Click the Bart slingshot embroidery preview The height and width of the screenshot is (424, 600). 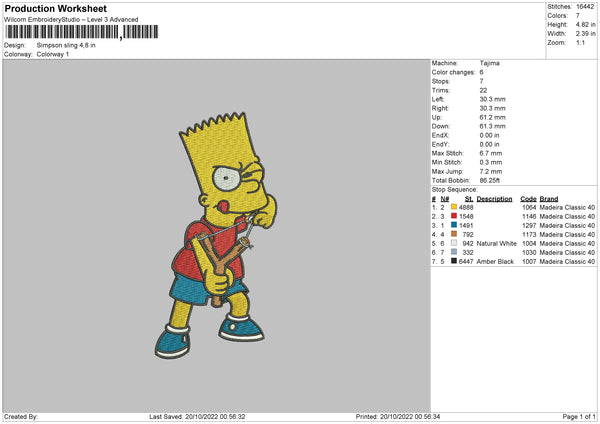(217, 235)
